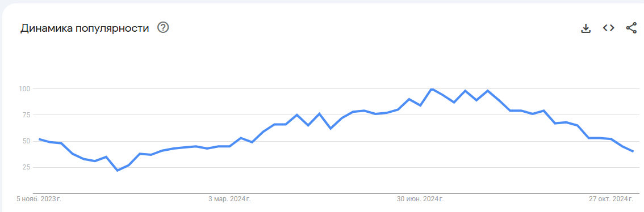644x212 pixels.
Task: Select the sharp dip between the two 75 peaks
Action: [308, 125]
